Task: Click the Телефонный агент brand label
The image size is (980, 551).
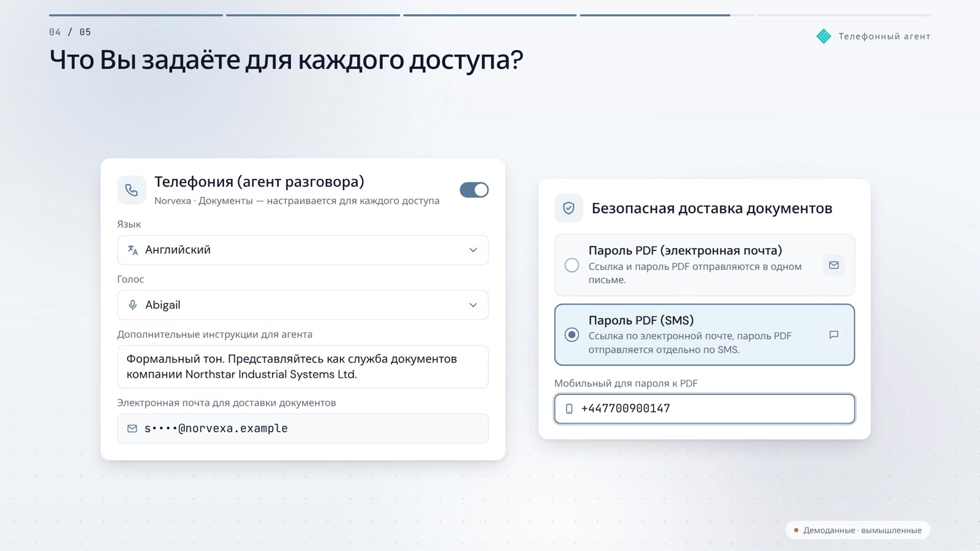Action: pos(884,36)
